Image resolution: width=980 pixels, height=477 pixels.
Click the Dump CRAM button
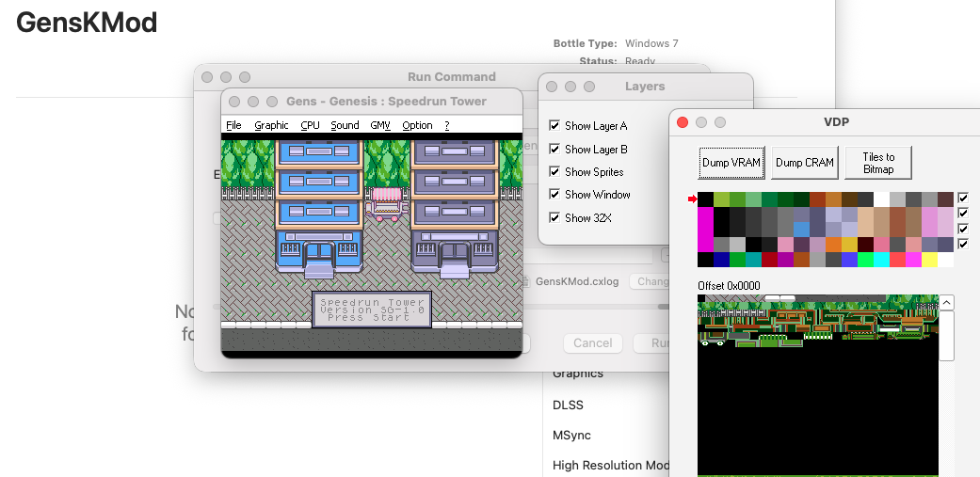[x=804, y=163]
